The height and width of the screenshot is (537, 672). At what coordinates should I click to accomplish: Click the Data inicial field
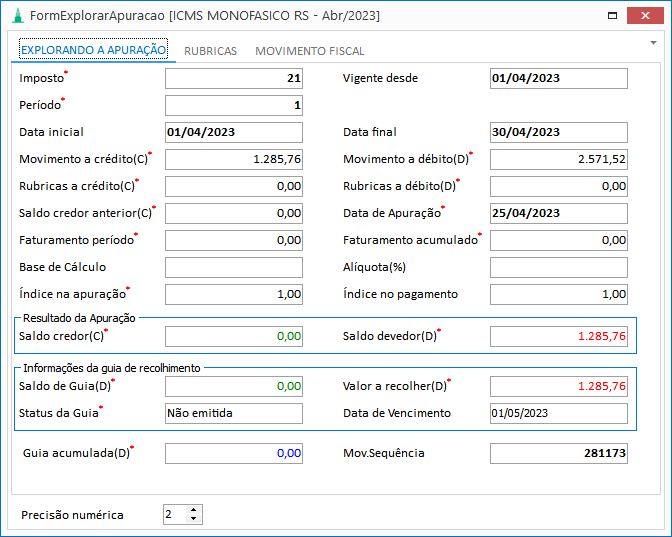[234, 132]
